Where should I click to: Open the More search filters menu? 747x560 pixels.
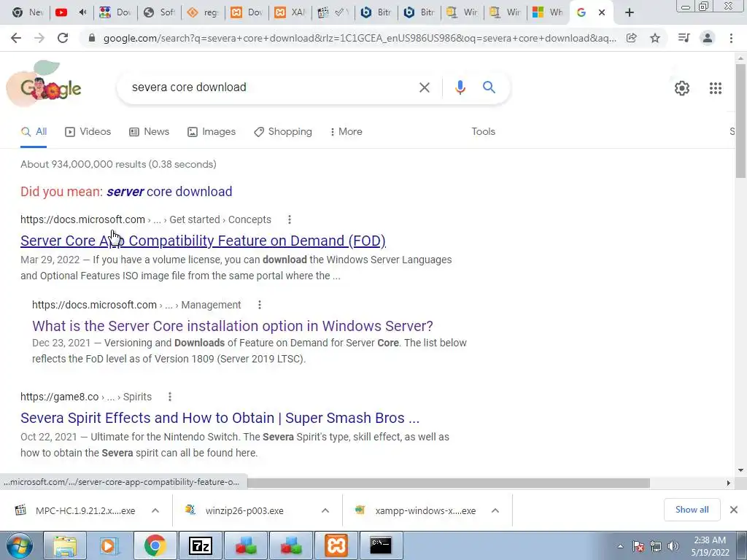coord(347,131)
